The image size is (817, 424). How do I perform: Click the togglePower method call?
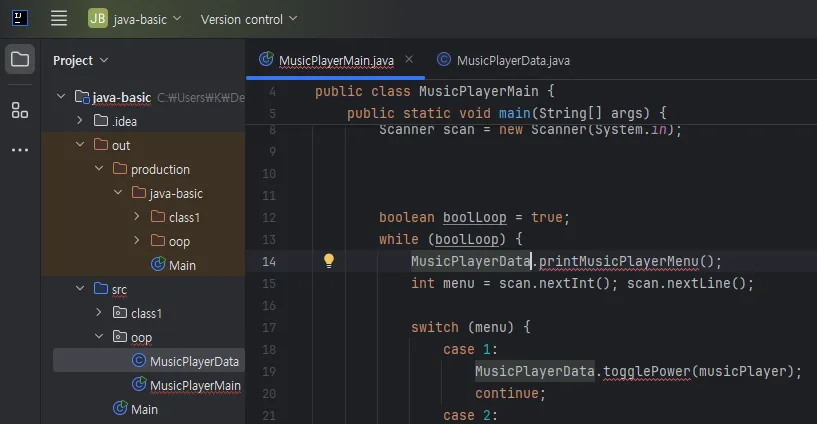(x=647, y=371)
